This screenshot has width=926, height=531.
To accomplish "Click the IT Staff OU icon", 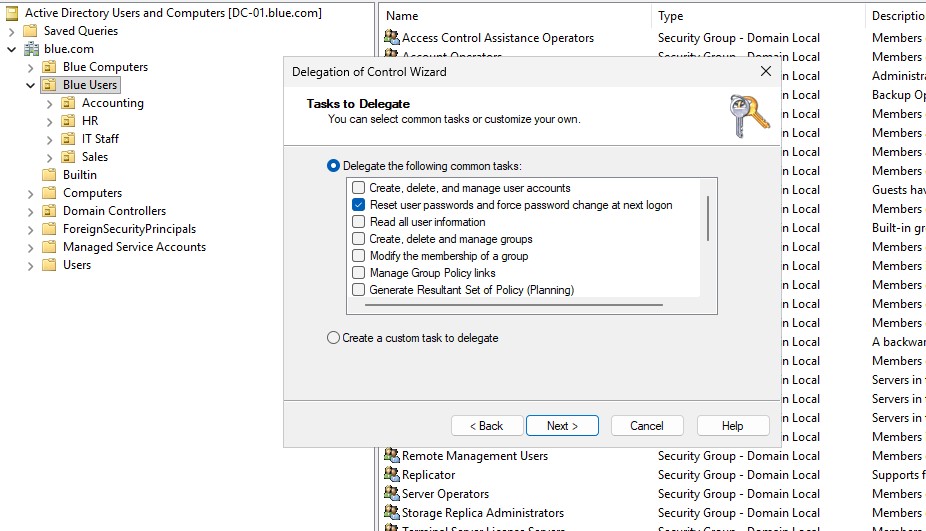I will coord(69,139).
